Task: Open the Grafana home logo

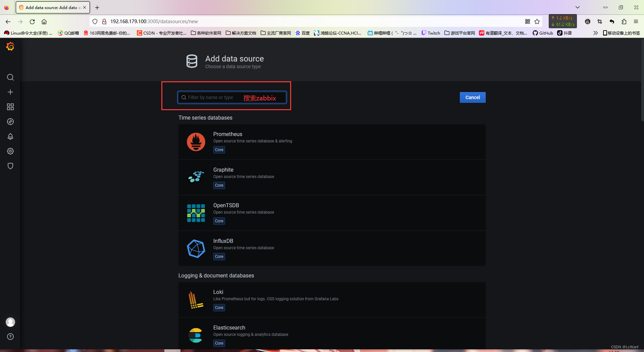Action: pos(10,46)
